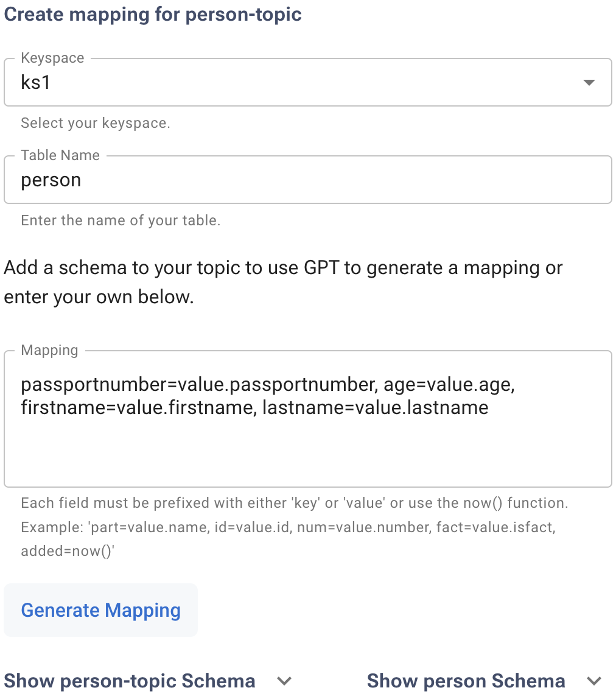Select ks1 in the Keyspace selector
Viewport: 616px width, 699px height.
click(304, 82)
